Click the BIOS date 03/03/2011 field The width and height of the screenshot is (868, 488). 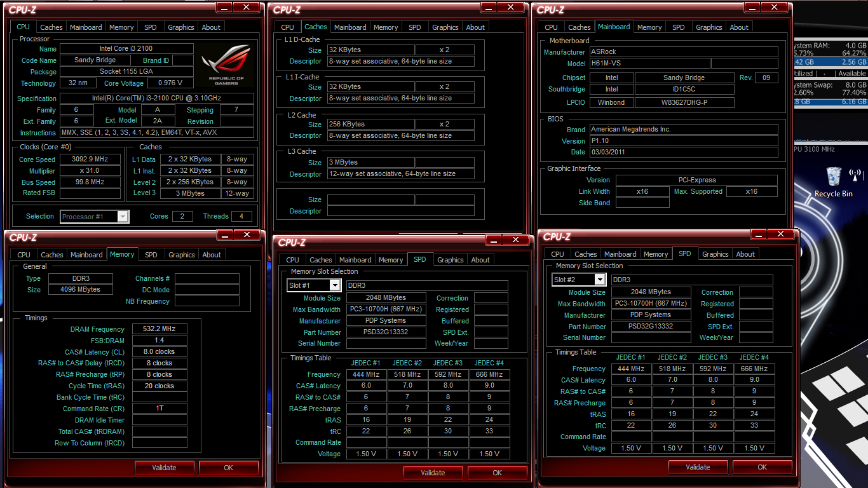tap(683, 152)
